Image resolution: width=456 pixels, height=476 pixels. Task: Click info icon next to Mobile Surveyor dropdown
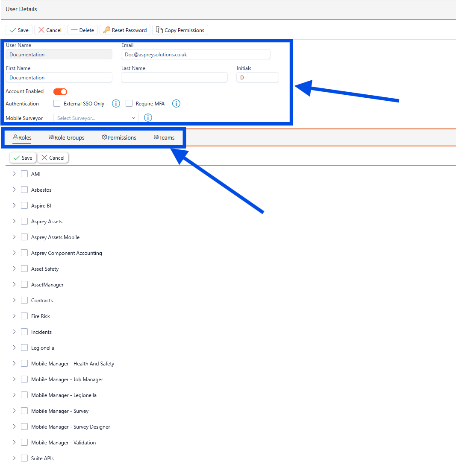pyautogui.click(x=148, y=118)
